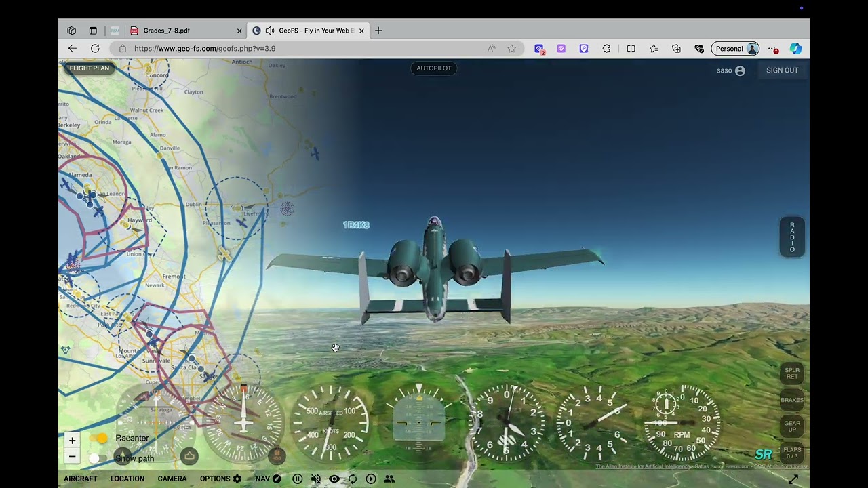Viewport: 868px width, 488px height.
Task: Open the FLIGHT PLAN panel
Action: click(x=89, y=68)
